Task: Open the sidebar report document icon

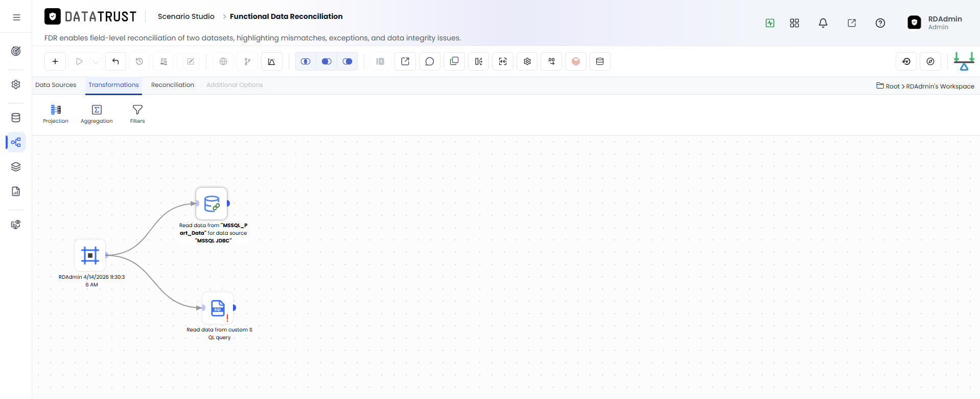Action: point(16,191)
